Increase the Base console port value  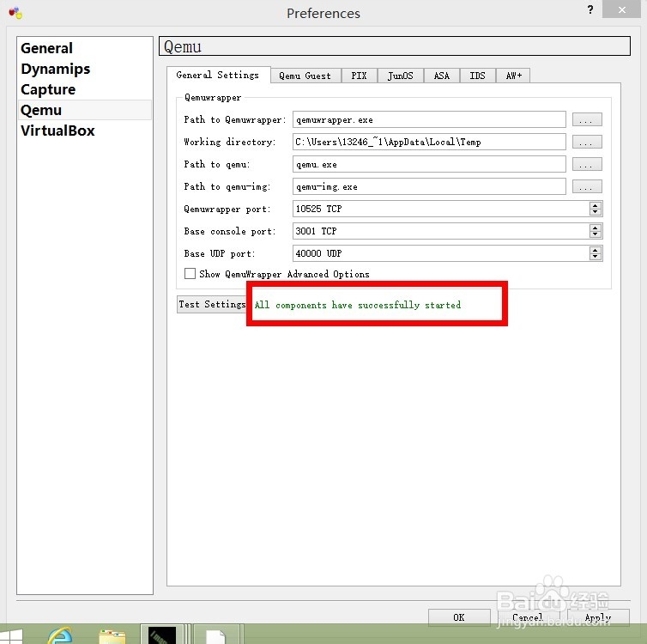pos(595,228)
